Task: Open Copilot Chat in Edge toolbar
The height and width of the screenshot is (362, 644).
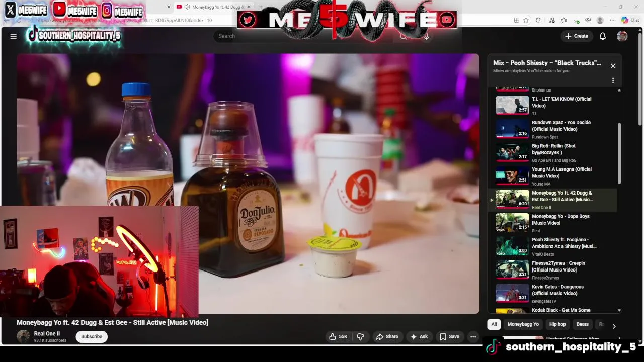Action: tap(630, 20)
